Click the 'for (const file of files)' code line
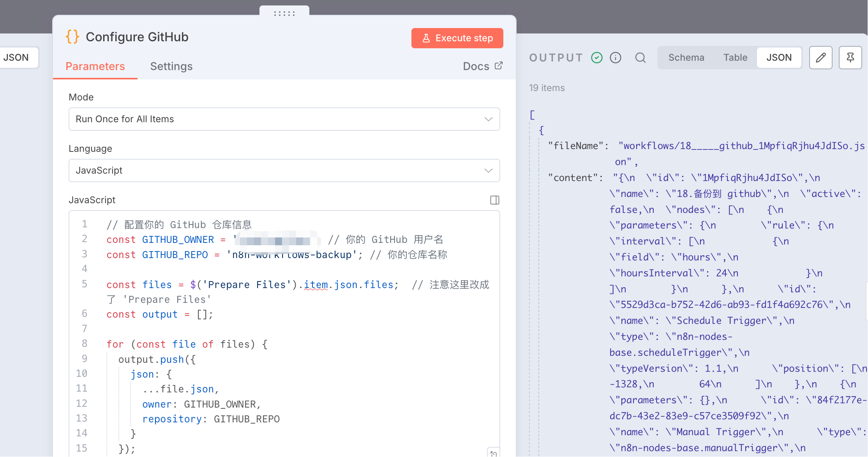The height and width of the screenshot is (457, 868). (187, 344)
